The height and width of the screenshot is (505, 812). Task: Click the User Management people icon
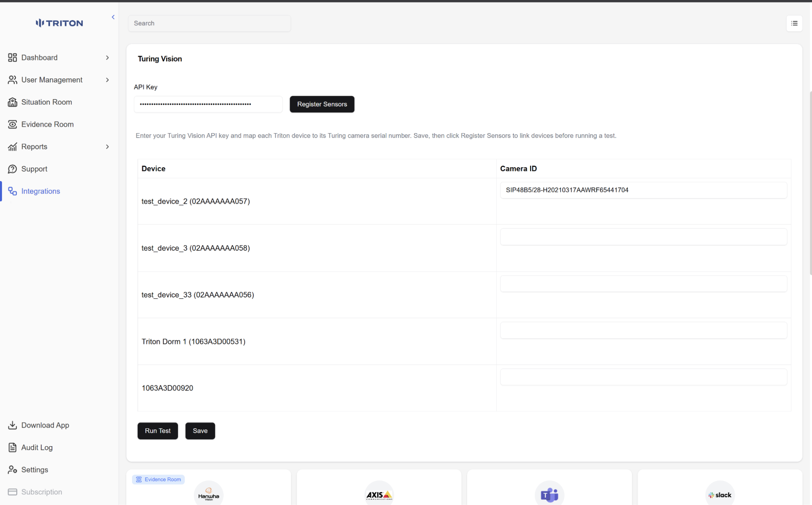pyautogui.click(x=13, y=80)
